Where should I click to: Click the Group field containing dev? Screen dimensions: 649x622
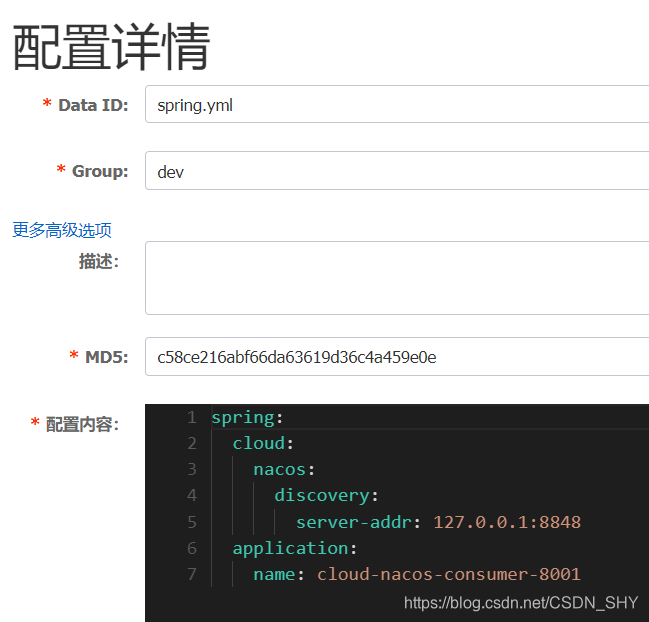click(x=397, y=171)
